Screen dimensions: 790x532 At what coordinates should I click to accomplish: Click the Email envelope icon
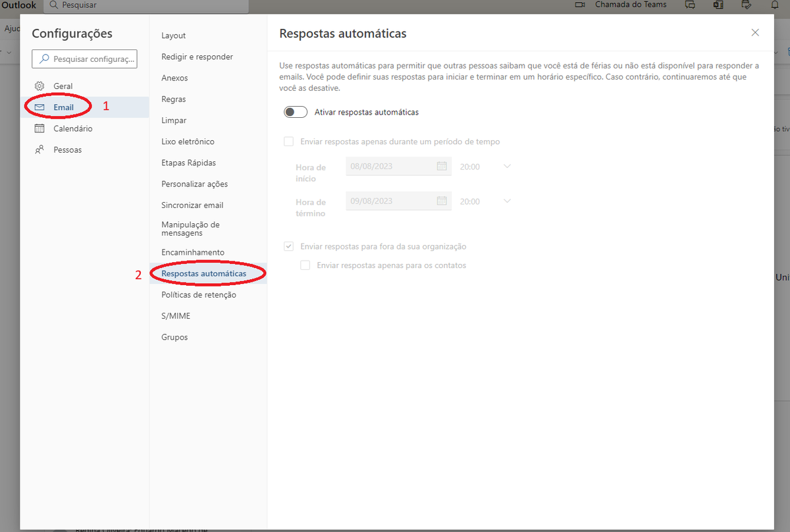(39, 107)
